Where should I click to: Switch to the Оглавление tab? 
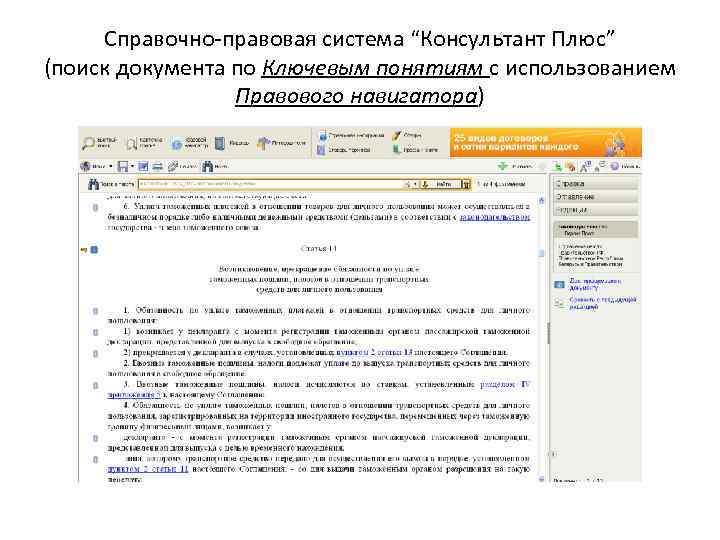596,197
